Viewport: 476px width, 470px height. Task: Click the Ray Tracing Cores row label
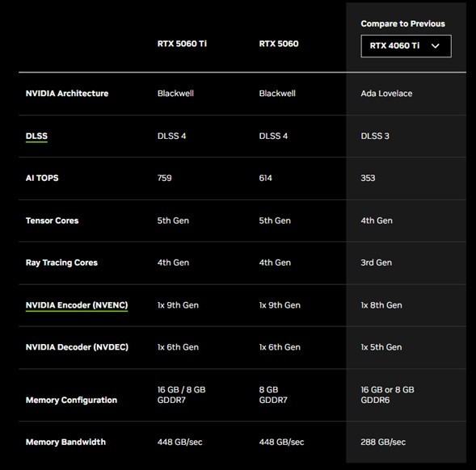61,262
